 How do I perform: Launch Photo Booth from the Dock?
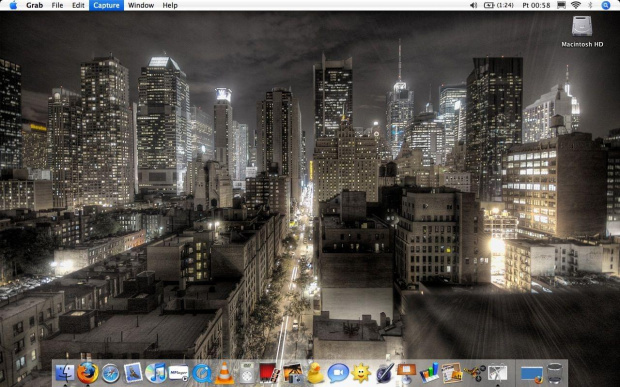[270, 373]
